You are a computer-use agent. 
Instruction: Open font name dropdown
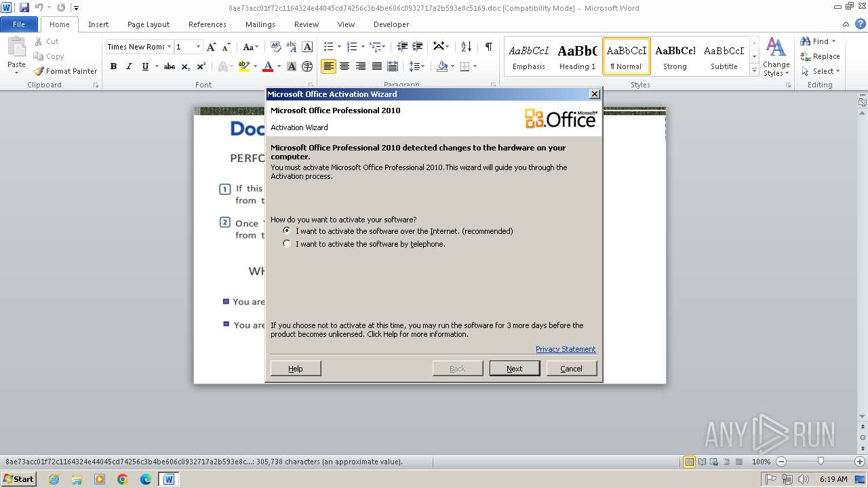click(x=169, y=47)
